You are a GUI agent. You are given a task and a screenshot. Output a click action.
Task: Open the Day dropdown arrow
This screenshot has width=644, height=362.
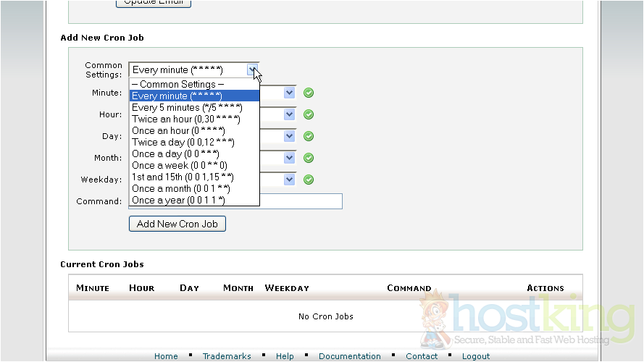pyautogui.click(x=289, y=136)
